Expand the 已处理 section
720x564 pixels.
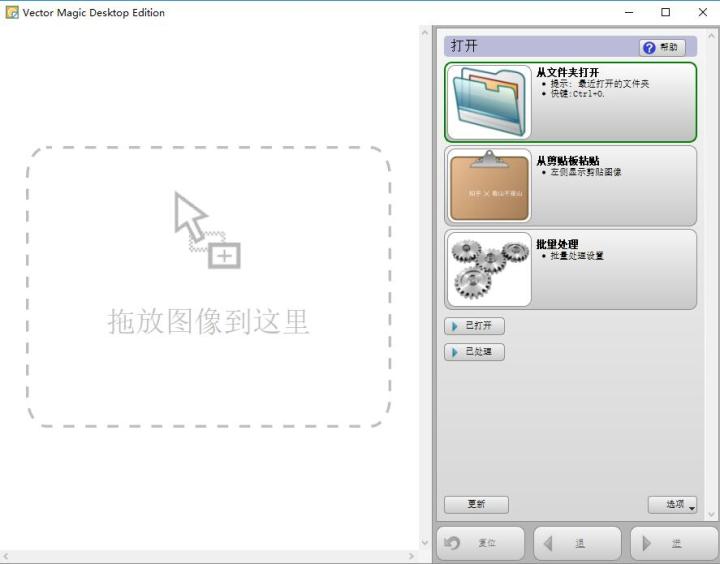[474, 352]
